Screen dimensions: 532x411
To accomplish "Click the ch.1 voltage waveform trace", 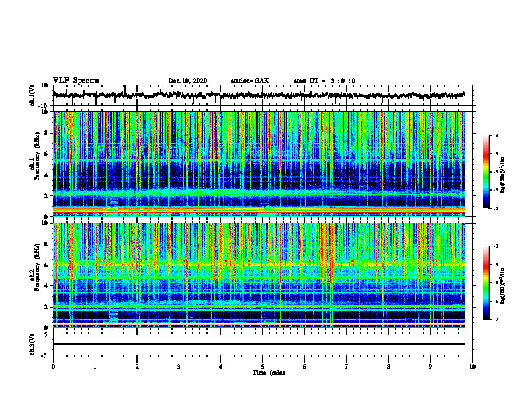I will click(x=259, y=95).
